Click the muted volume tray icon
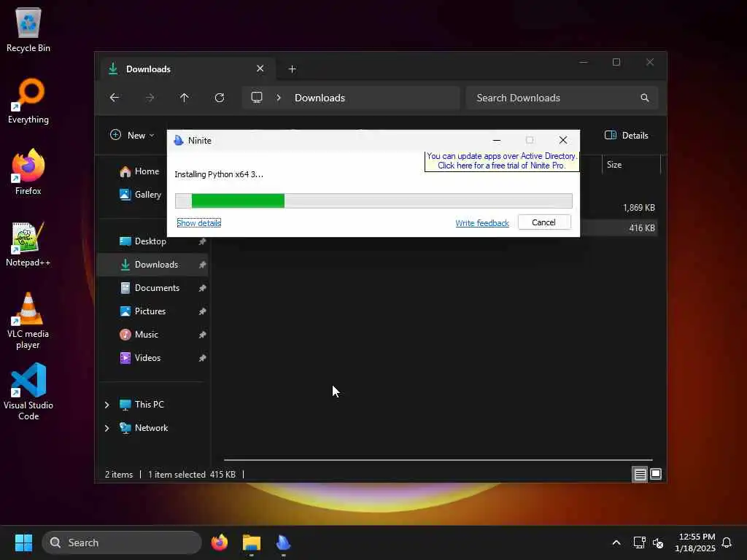Viewport: 747px width, 560px height. point(659,542)
